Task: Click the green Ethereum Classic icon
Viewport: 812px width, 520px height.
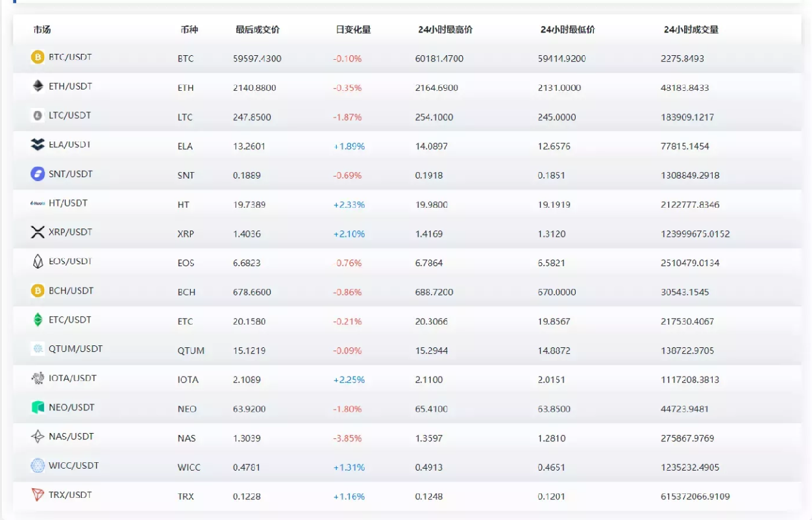Action: [x=38, y=320]
